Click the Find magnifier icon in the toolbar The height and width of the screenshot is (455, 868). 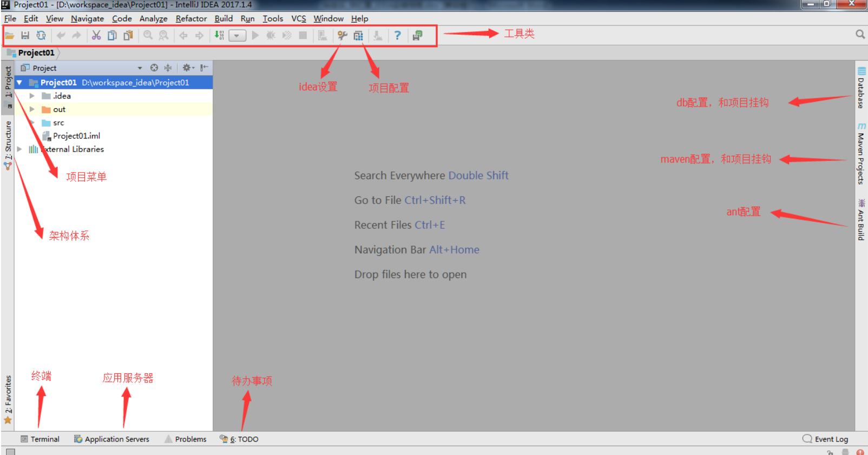tap(148, 36)
